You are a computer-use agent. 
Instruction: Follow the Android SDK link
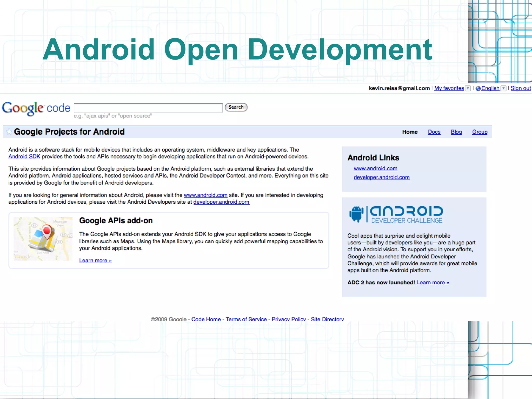24,156
